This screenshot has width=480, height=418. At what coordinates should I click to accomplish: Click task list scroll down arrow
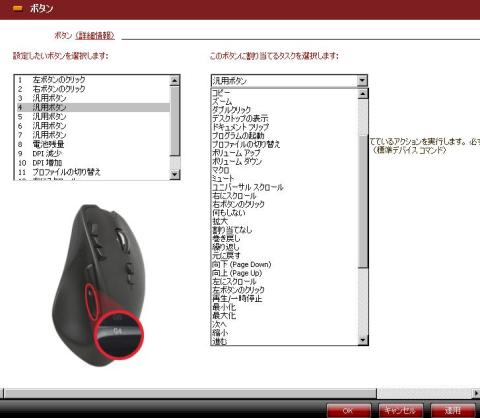click(x=362, y=340)
